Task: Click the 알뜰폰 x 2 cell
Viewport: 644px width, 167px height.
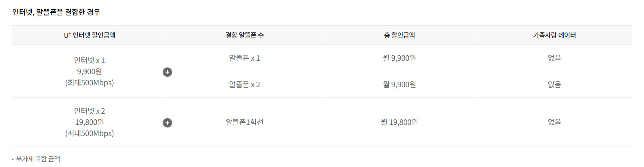Action: click(x=245, y=85)
